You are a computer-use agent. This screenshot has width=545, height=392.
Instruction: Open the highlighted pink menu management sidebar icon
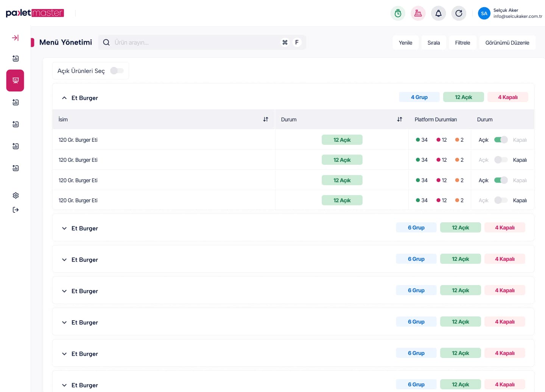[15, 81]
